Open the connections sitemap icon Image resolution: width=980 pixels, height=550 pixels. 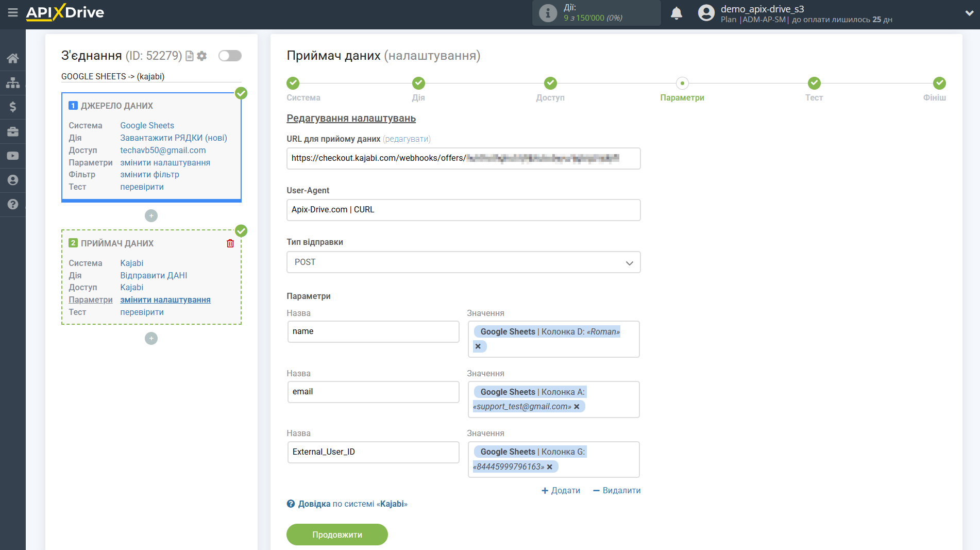click(x=12, y=82)
